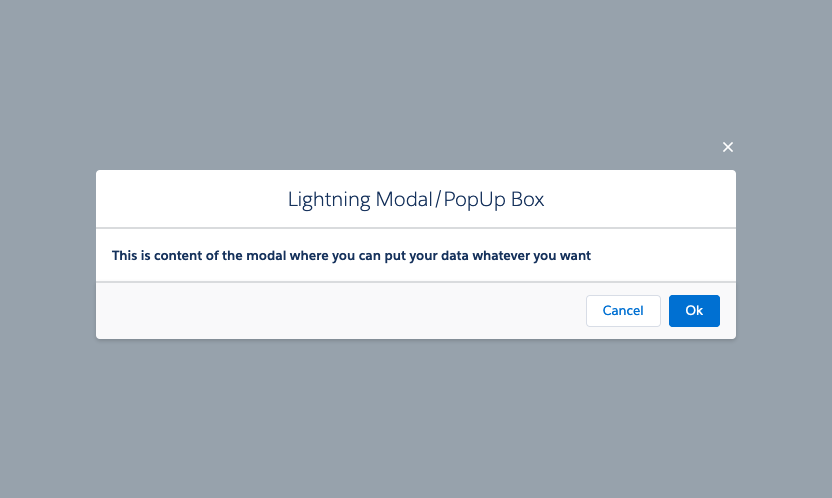This screenshot has height=498, width=832.
Task: Click the word "Box" in the title
Action: (526, 199)
